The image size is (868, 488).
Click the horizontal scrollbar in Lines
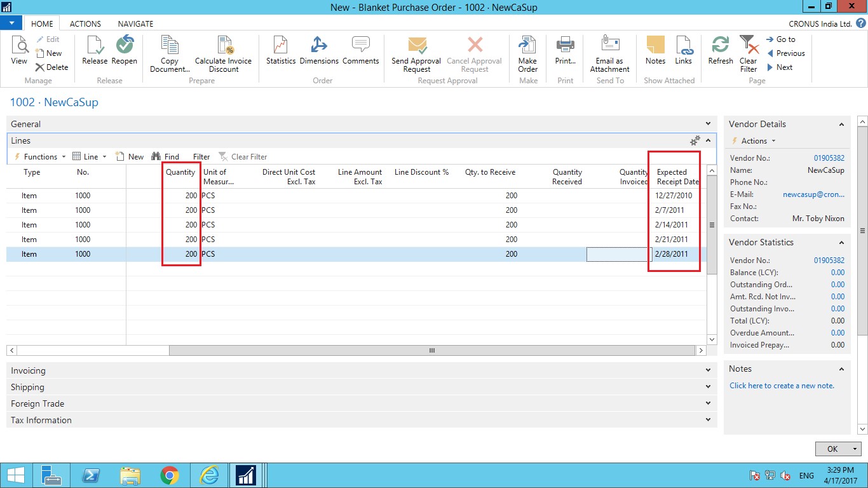click(432, 350)
